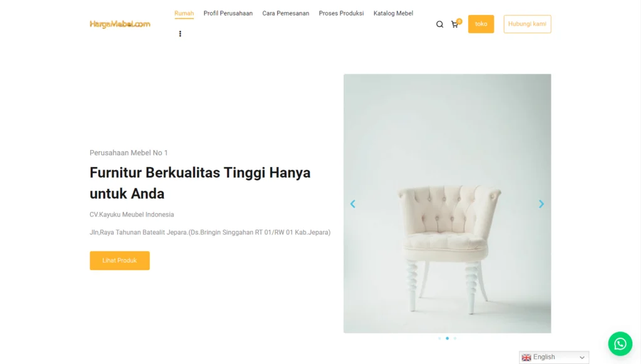
Task: Open Proses Produksi menu item
Action: (341, 13)
